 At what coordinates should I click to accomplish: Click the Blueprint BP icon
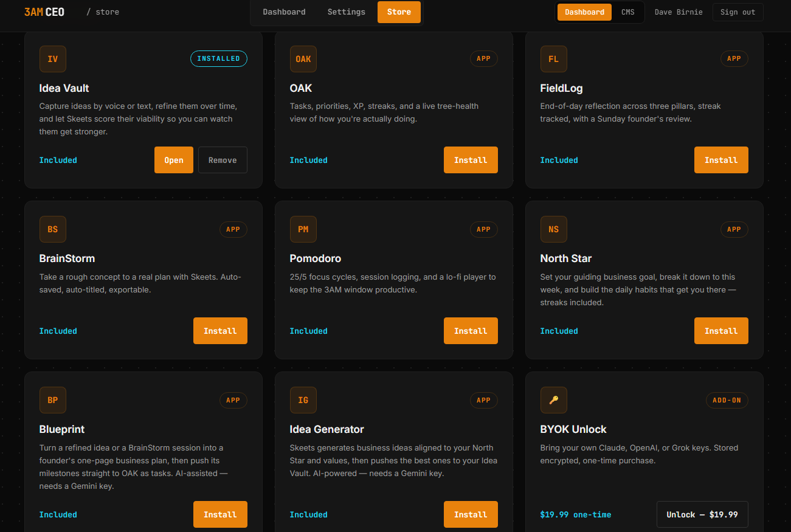tap(53, 400)
